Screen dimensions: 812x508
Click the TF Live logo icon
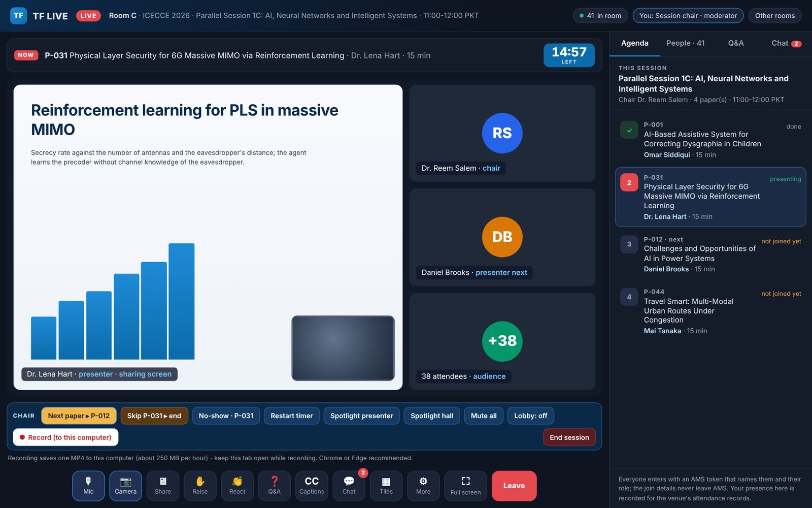18,16
